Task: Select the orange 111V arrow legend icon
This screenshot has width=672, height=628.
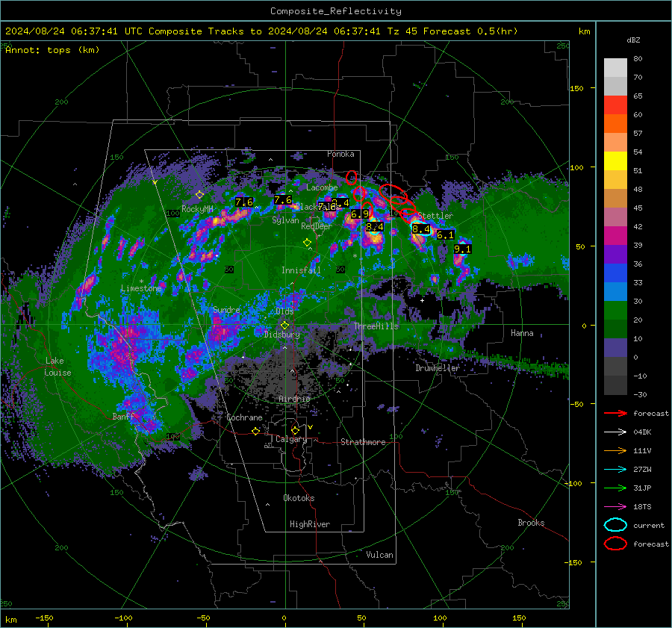Action: pos(615,450)
